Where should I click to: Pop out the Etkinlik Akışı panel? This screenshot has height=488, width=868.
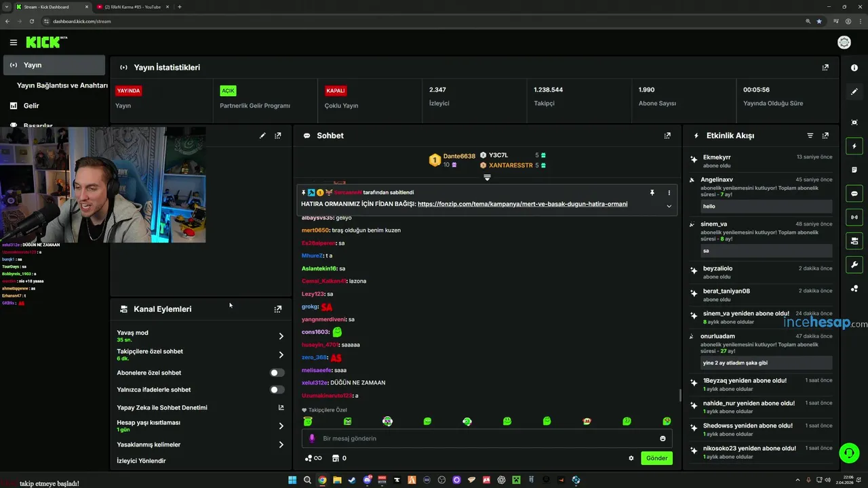click(825, 136)
